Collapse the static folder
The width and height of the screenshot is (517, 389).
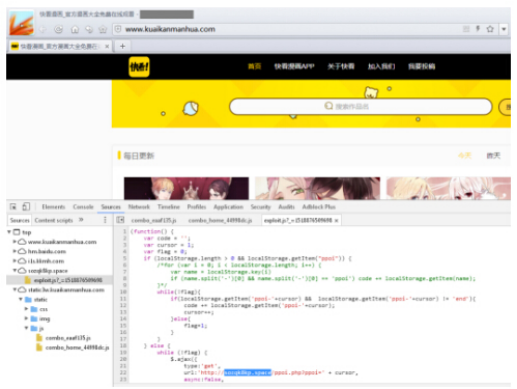(20, 299)
